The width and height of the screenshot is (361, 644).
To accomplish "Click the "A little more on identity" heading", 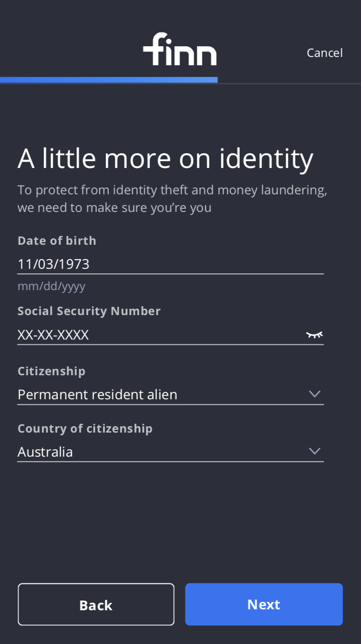I will tap(165, 159).
